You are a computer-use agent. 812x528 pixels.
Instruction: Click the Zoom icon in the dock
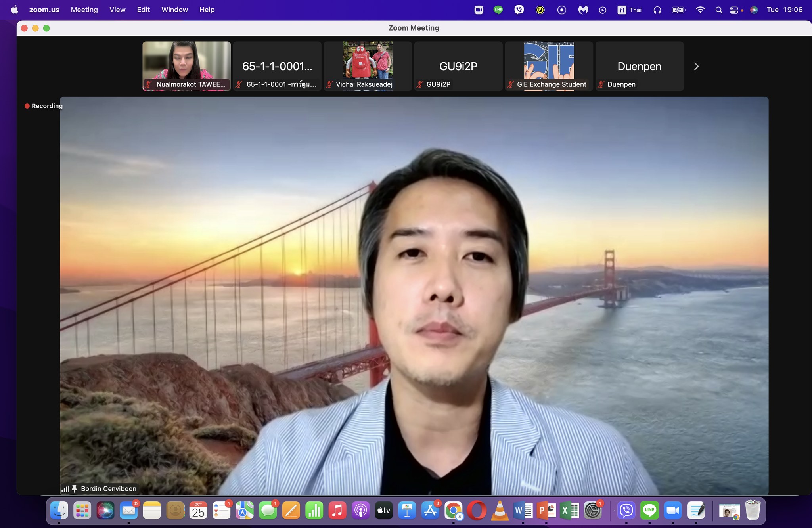[672, 511]
